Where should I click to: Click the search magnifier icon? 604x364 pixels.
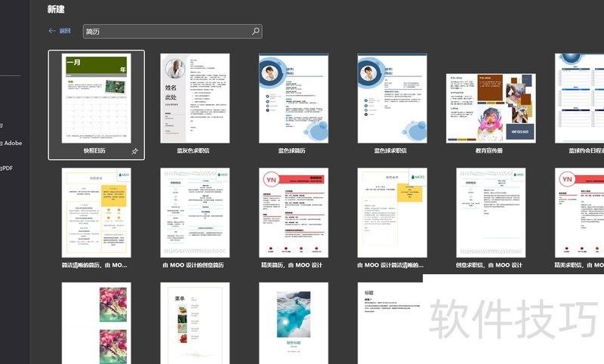tap(256, 31)
